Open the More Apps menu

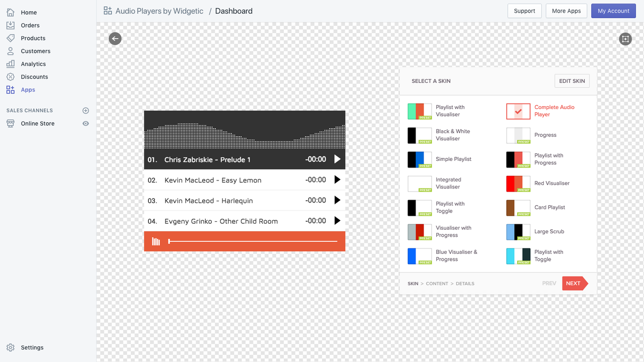[x=566, y=11]
